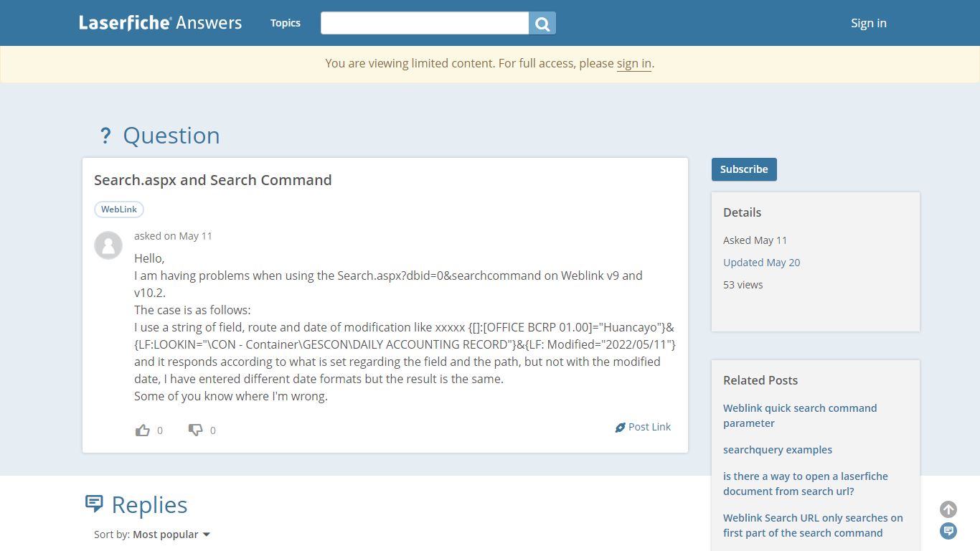This screenshot has width=980, height=551.
Task: Click the Replies heading
Action: [149, 505]
